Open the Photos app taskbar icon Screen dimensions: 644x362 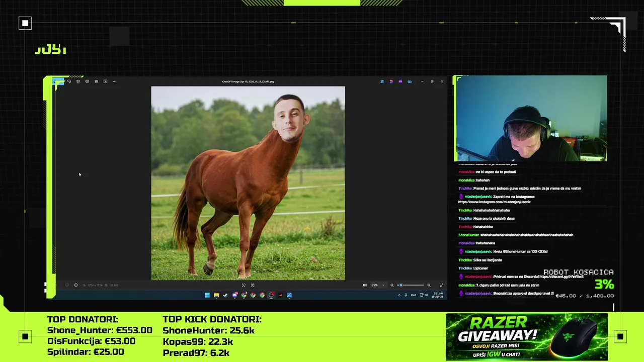pos(289,295)
